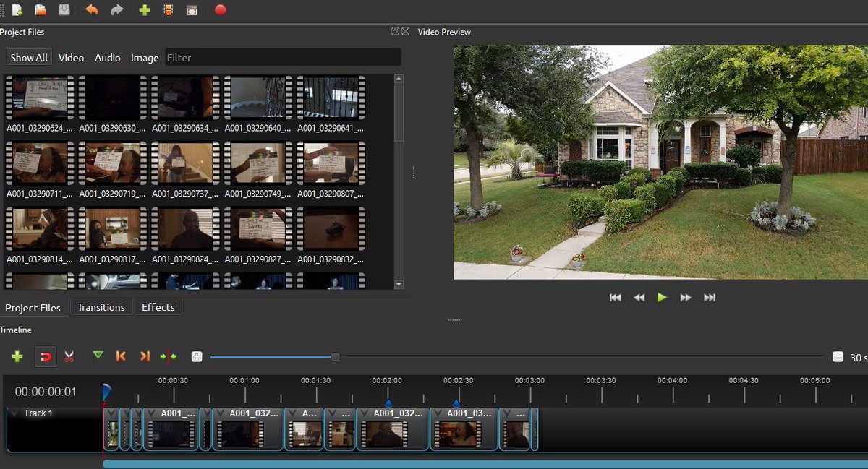Select the blue marker near 00:02:30
868x469 pixels.
coord(456,403)
